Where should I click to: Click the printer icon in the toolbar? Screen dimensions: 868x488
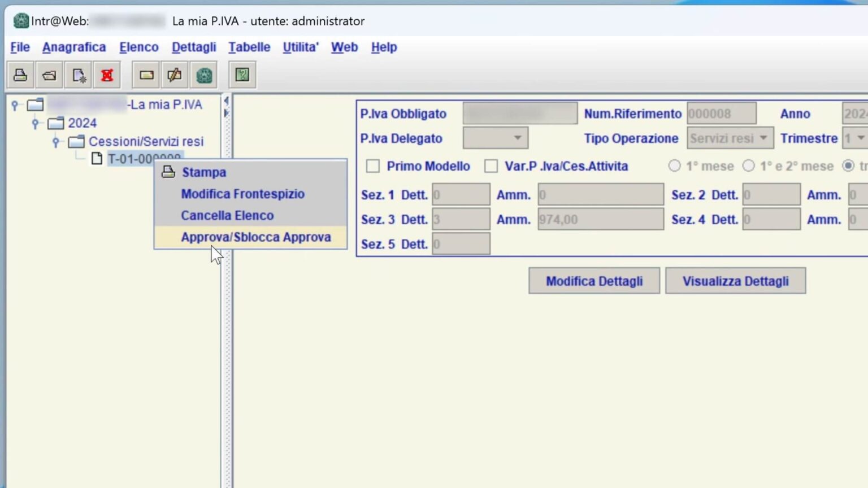[x=20, y=75]
